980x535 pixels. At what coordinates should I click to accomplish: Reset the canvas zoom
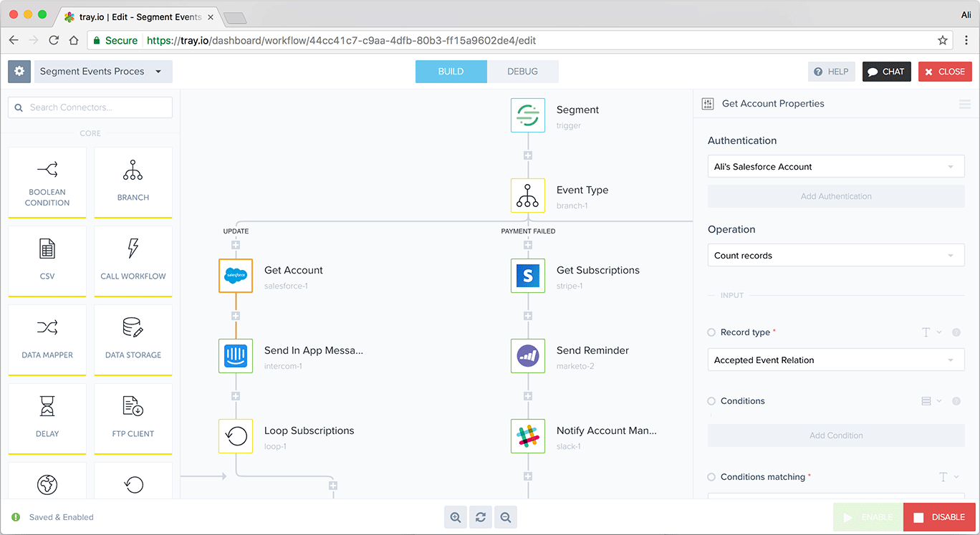[481, 517]
